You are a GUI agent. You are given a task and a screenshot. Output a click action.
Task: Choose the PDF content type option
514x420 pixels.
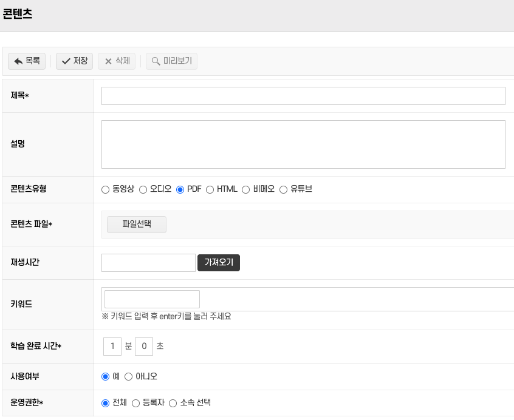pyautogui.click(x=180, y=189)
